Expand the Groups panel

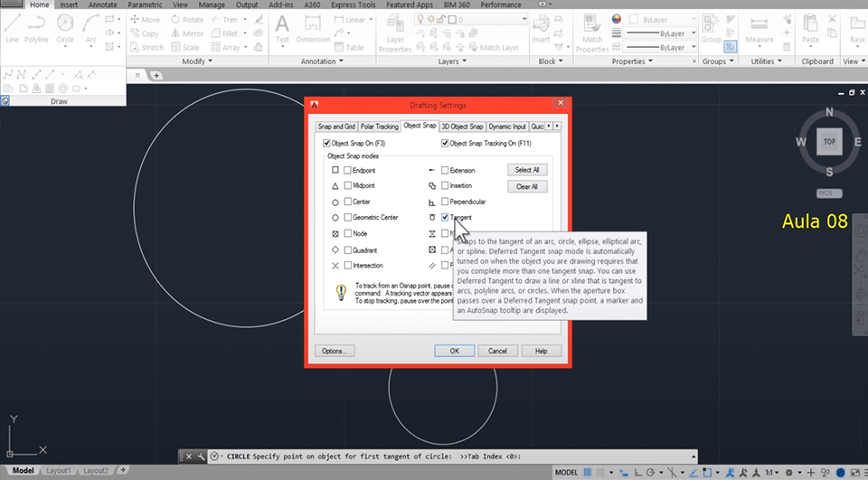[718, 61]
